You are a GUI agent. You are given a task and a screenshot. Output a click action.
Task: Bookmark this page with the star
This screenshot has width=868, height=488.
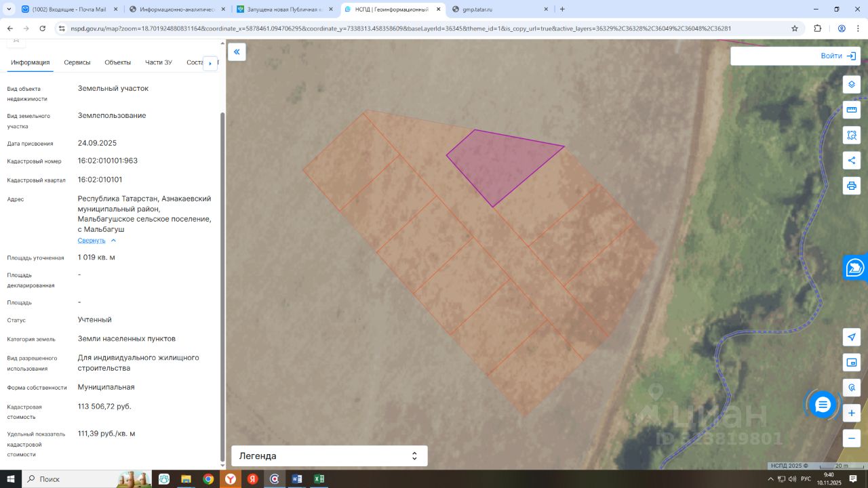pyautogui.click(x=795, y=28)
